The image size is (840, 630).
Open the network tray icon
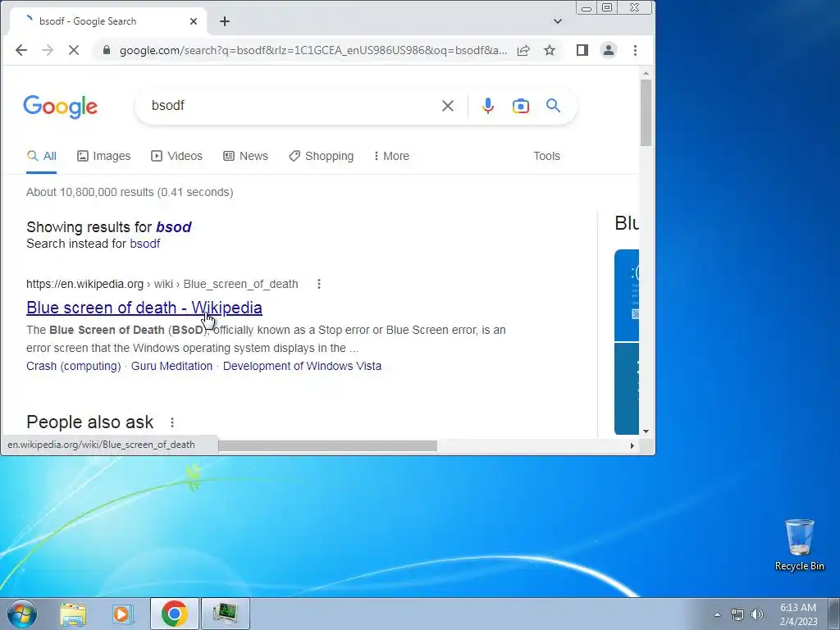tap(737, 614)
